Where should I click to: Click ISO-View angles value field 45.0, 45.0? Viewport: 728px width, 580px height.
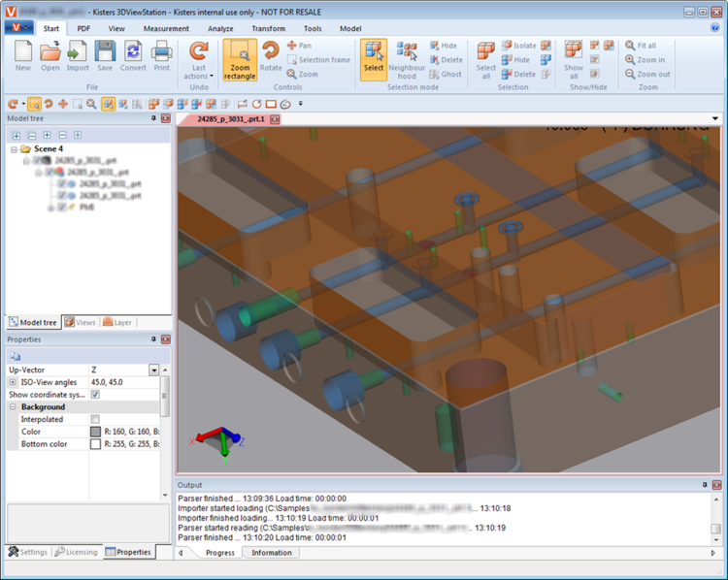coord(124,382)
